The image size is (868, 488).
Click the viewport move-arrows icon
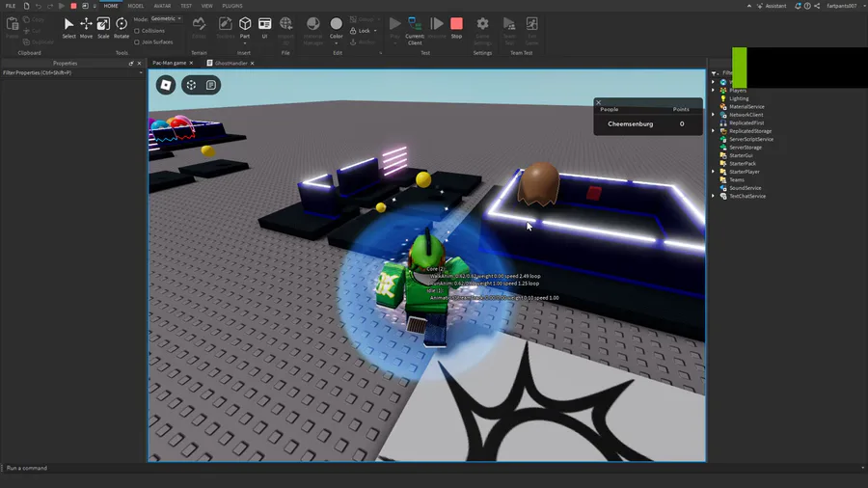click(192, 85)
